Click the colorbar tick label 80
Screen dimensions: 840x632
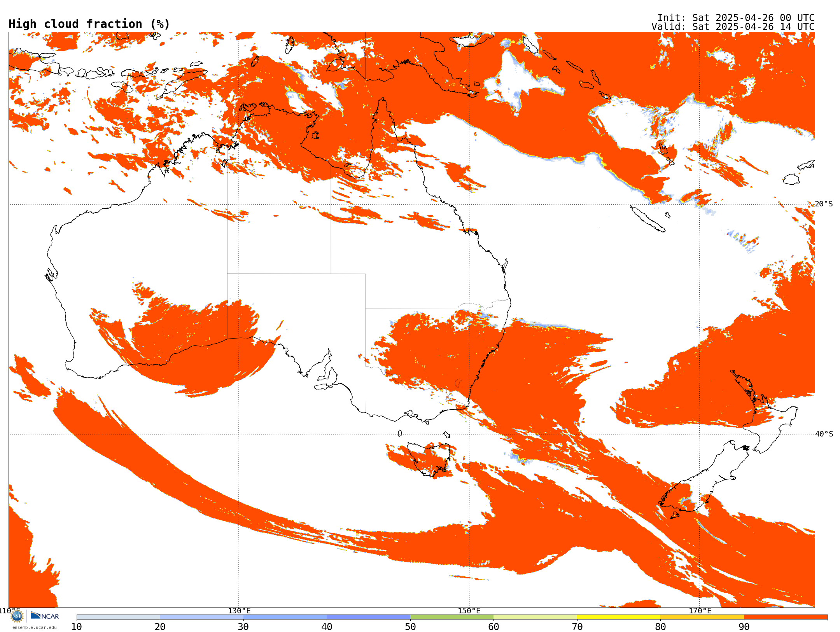tap(660, 627)
